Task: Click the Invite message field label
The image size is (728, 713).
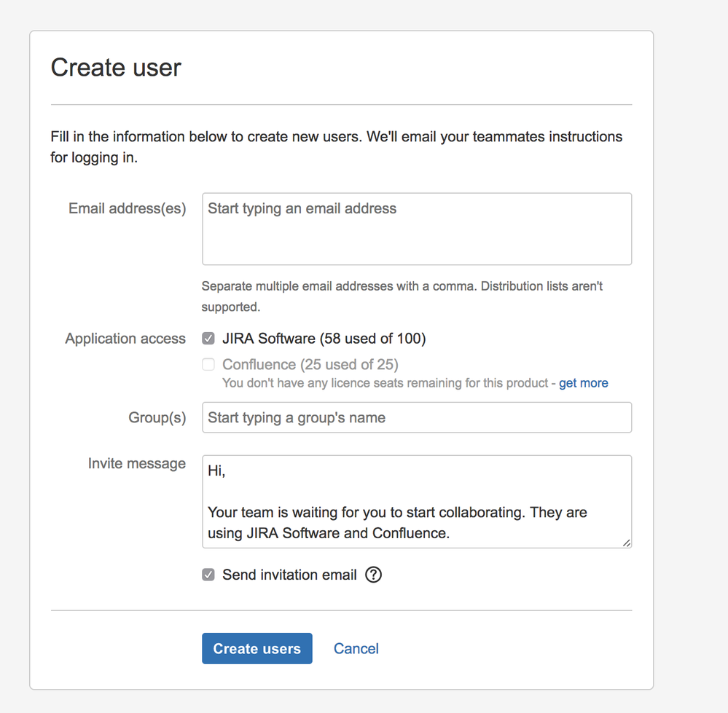Action: (x=136, y=463)
